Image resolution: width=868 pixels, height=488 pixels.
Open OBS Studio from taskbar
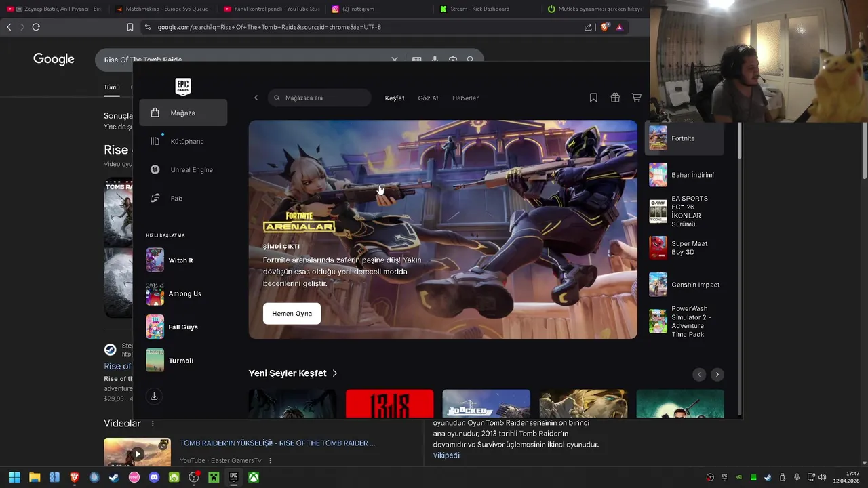click(x=194, y=477)
